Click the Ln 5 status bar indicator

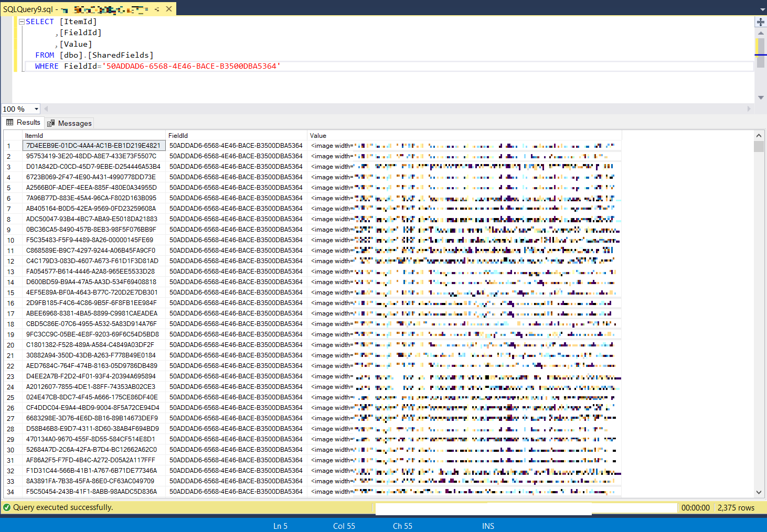click(280, 526)
